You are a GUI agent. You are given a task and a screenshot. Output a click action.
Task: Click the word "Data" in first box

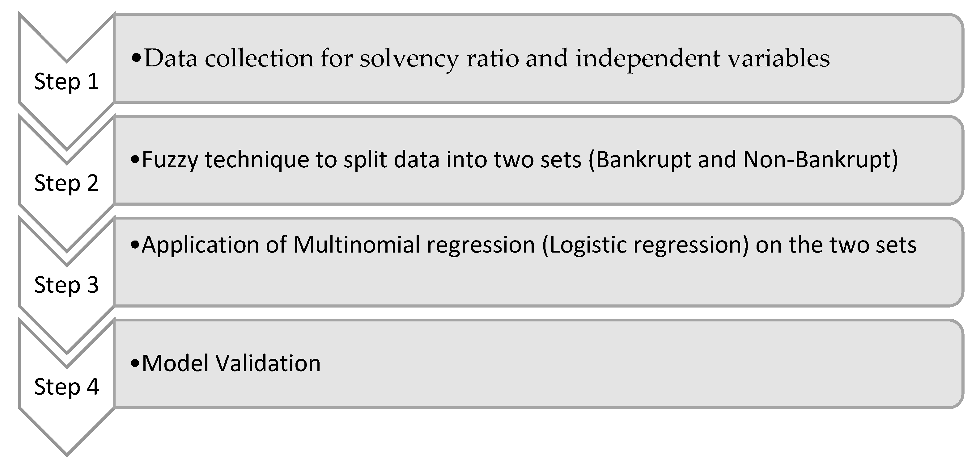171,59
